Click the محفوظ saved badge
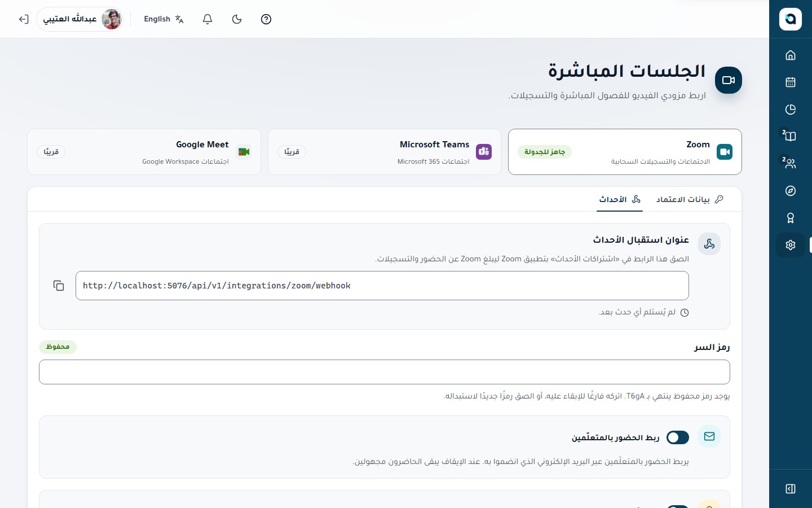This screenshot has height=508, width=812. coord(58,347)
